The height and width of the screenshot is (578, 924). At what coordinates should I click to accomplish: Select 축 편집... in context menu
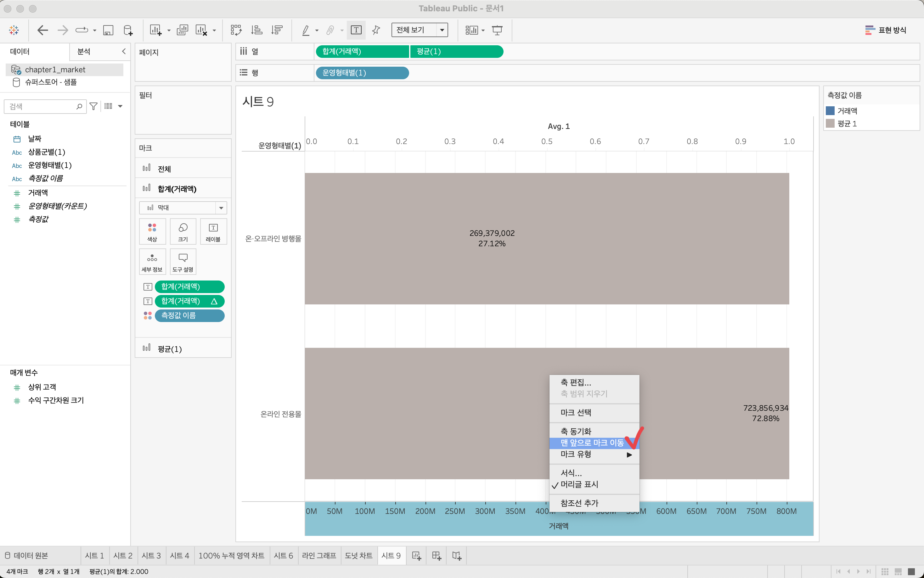[576, 382]
